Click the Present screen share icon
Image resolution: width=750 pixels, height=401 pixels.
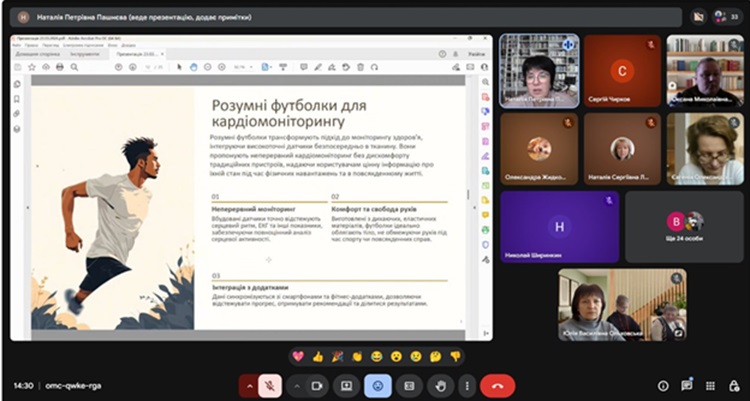[347, 385]
